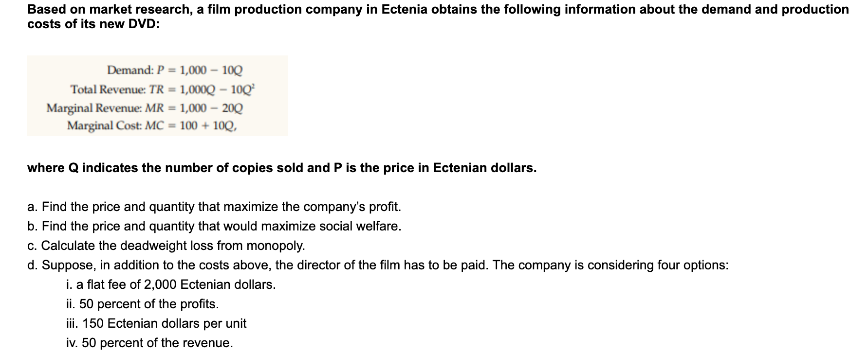Screen dimensions: 868x353
Task: Click option iv, 50 percent of revenue
Action: pyautogui.click(x=149, y=343)
